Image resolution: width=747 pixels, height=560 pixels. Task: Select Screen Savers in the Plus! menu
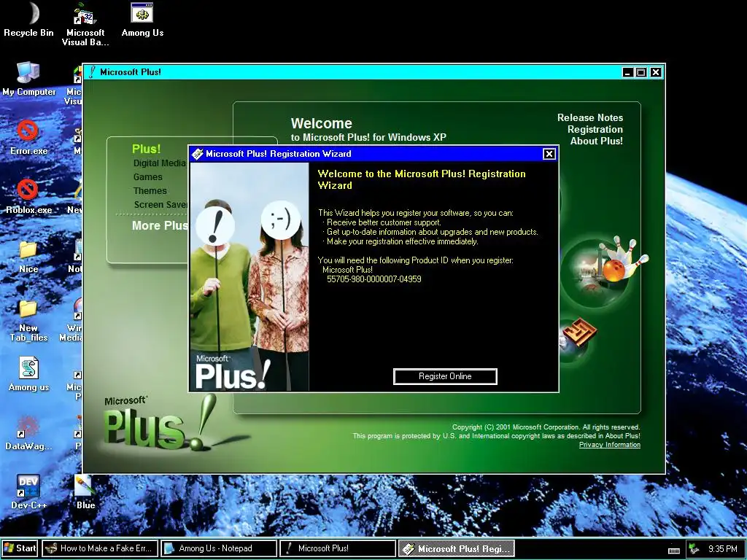160,205
